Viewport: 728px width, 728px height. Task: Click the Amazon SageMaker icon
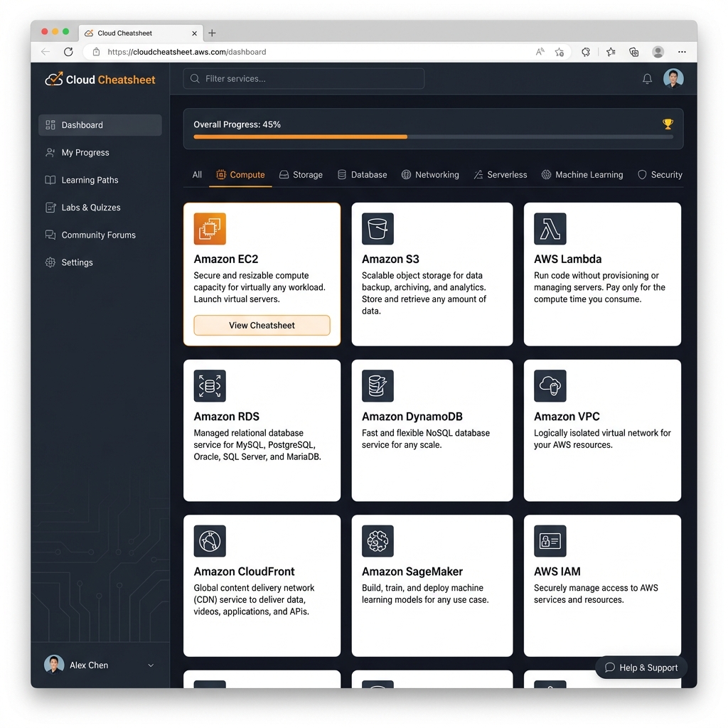tap(378, 540)
